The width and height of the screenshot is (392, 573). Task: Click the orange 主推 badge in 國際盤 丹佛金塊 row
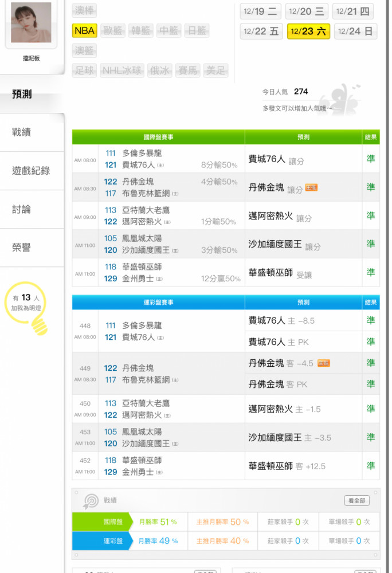311,187
